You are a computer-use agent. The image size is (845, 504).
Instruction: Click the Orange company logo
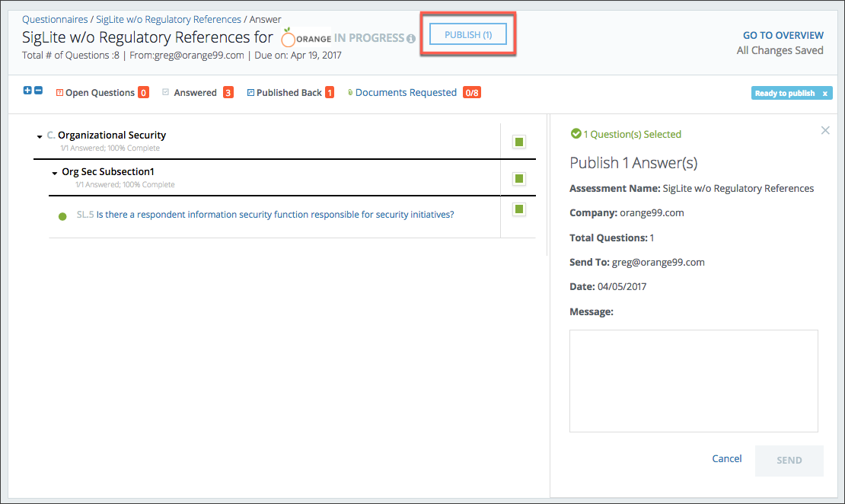click(306, 38)
